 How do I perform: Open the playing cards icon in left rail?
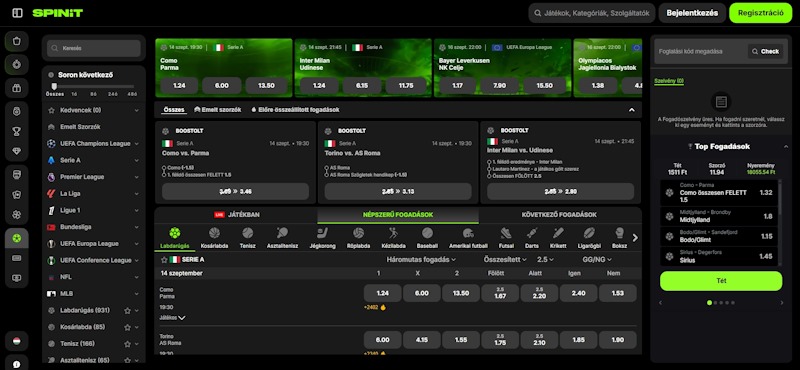coord(17,194)
